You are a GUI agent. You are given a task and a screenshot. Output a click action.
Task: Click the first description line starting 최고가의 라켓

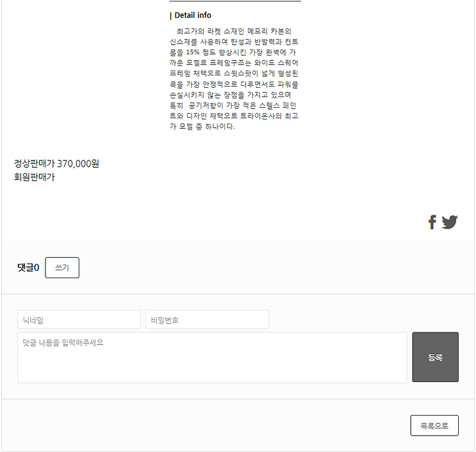click(234, 31)
